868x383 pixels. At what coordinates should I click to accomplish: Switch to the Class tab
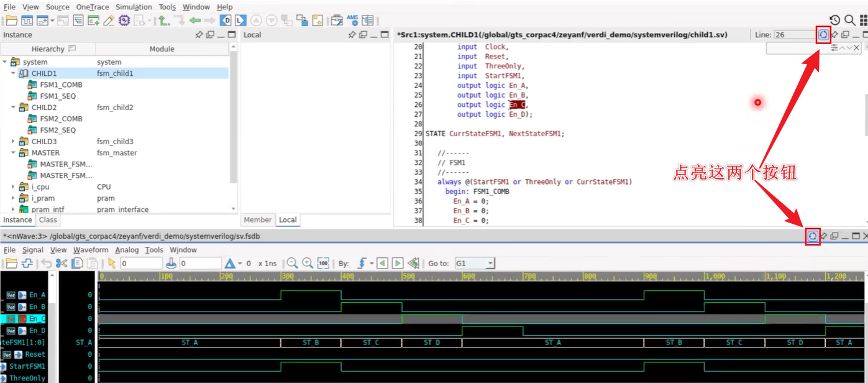[48, 220]
